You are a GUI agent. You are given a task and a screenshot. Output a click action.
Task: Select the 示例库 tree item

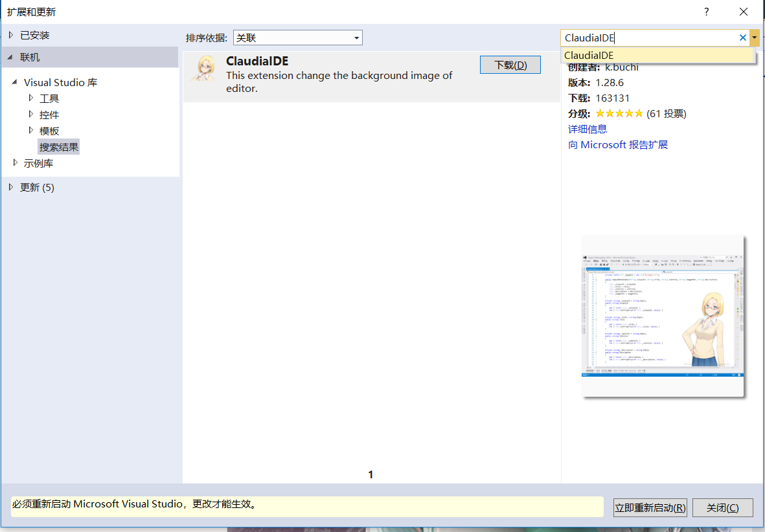38,163
